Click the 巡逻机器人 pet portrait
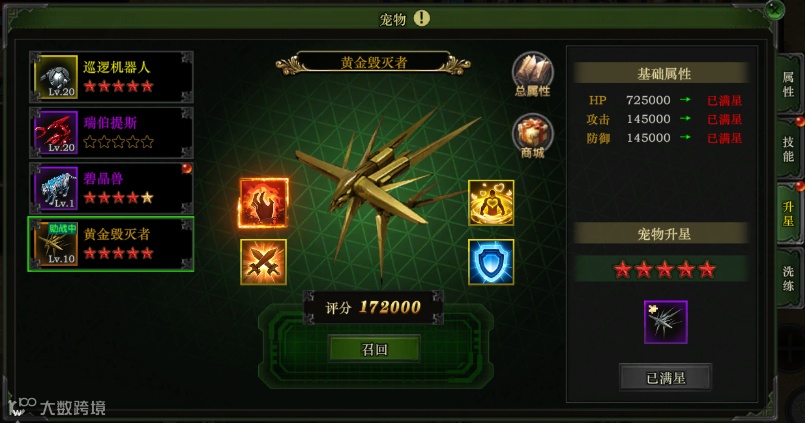Viewport: 805px width, 423px height. pyautogui.click(x=56, y=77)
